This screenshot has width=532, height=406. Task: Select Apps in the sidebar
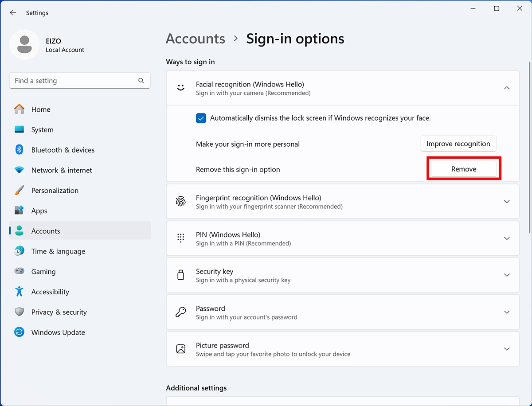[x=80, y=211]
